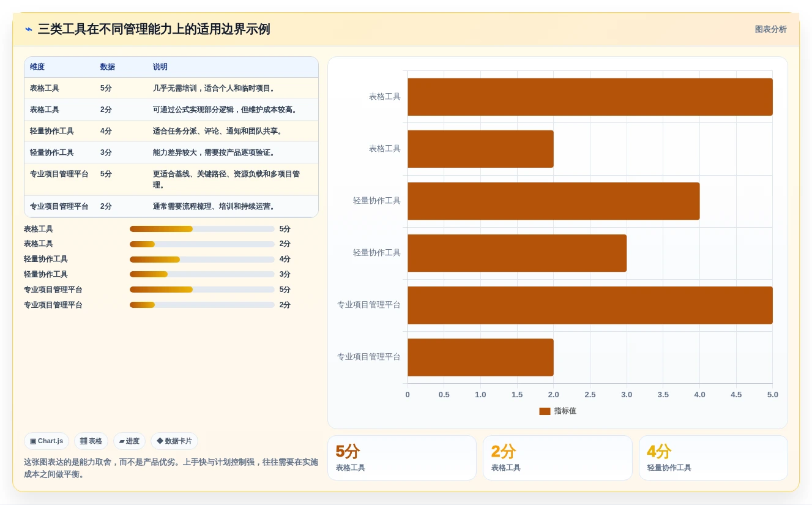Image resolution: width=812 pixels, height=505 pixels.
Task: Open the 图表分析 badge in the header
Action: (770, 29)
